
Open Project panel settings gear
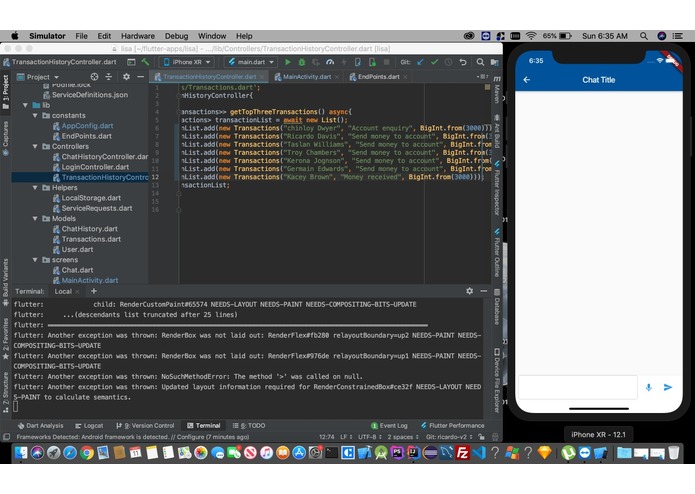point(126,77)
